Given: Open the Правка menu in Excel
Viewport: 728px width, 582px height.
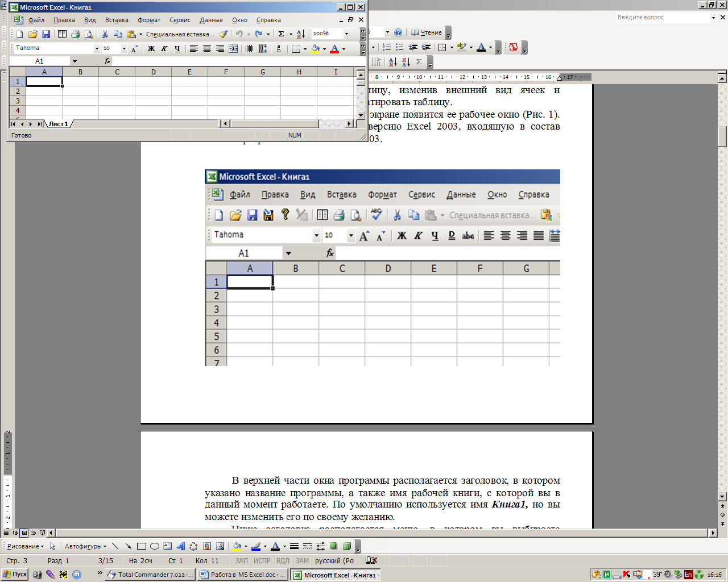Looking at the screenshot, I should click(x=64, y=20).
